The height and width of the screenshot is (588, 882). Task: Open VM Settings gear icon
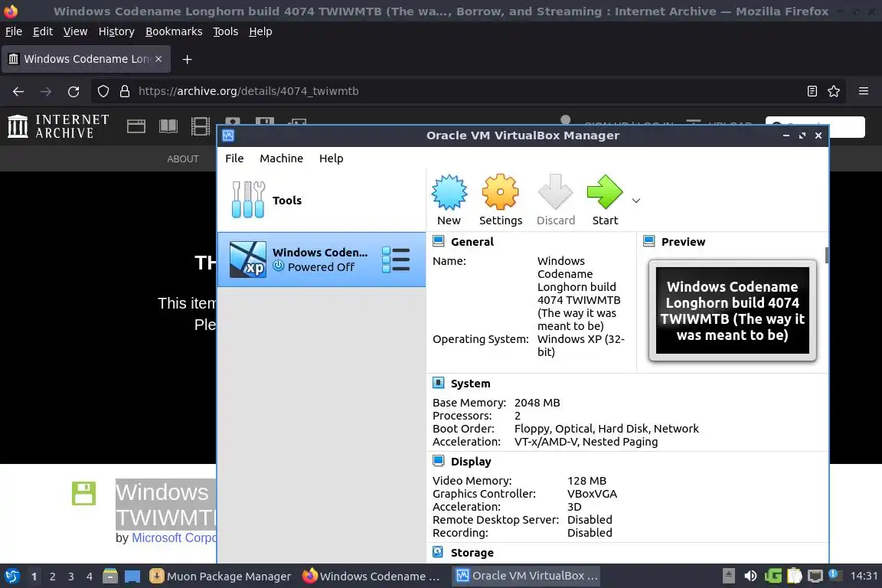[x=500, y=193]
